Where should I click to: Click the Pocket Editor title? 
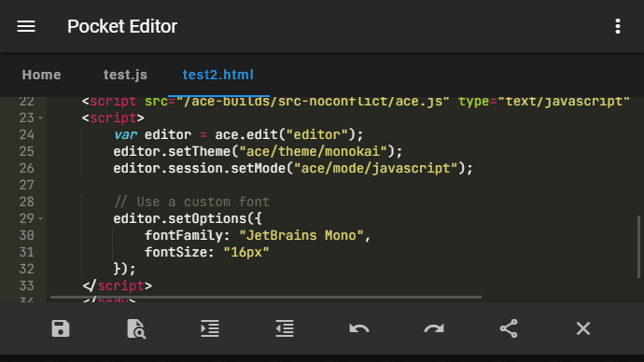pos(122,26)
